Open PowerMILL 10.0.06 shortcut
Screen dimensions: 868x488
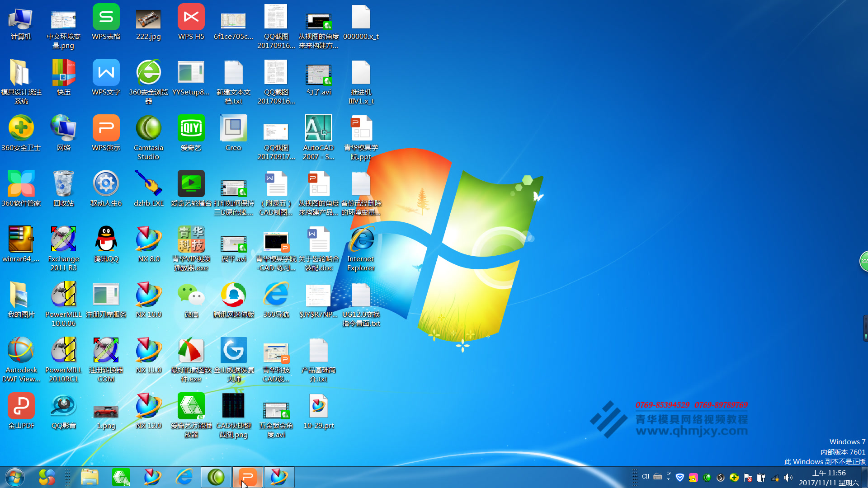pos(63,305)
